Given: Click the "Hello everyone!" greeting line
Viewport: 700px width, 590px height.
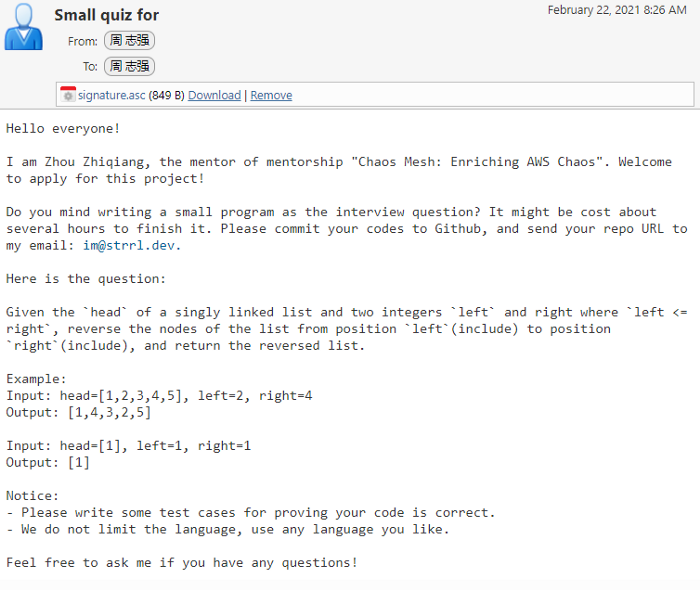Looking at the screenshot, I should (x=63, y=128).
